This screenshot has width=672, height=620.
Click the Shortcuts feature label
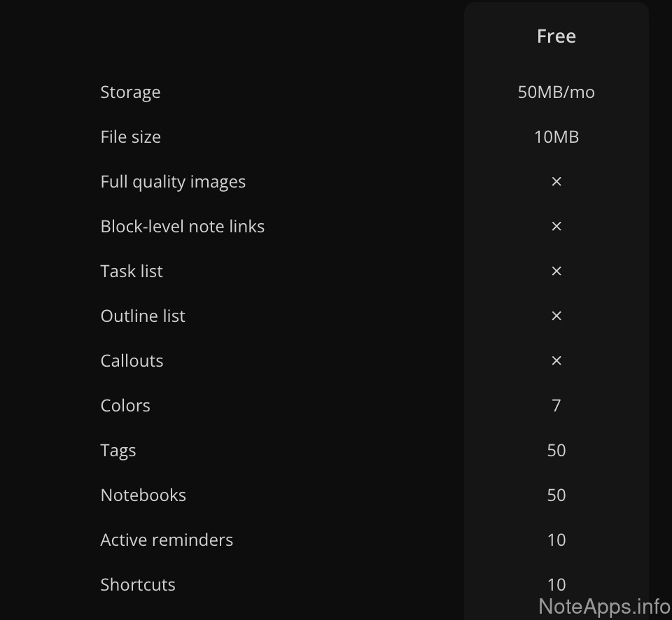coord(138,585)
